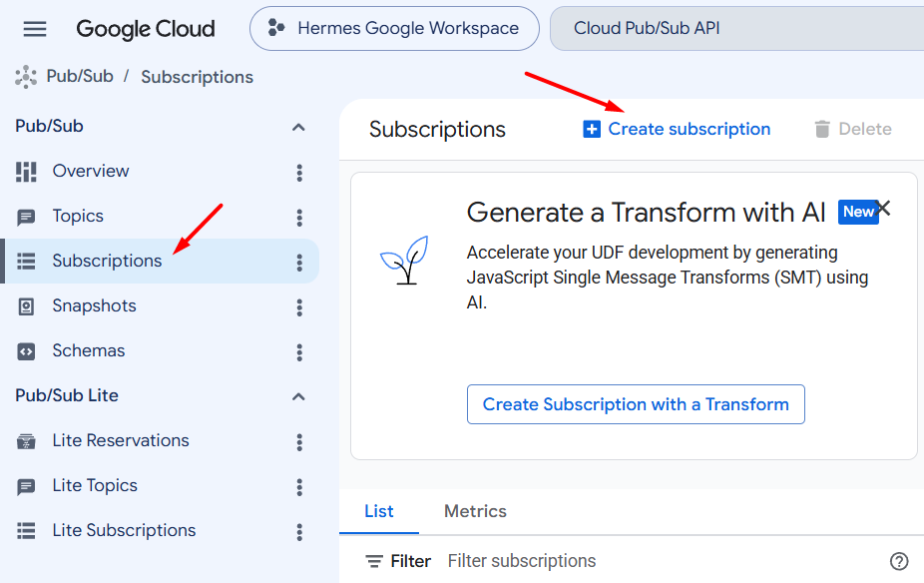The height and width of the screenshot is (583, 924).
Task: Switch to the Metrics tab
Action: click(x=475, y=511)
